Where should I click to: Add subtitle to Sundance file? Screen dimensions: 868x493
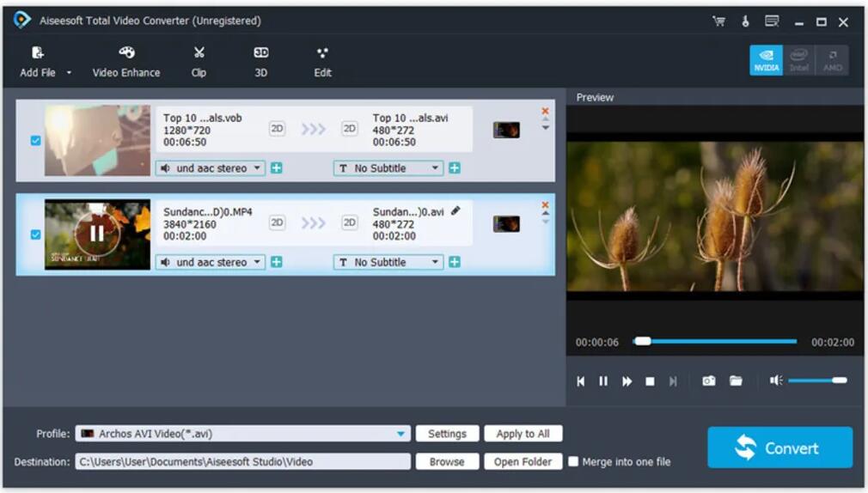point(455,262)
